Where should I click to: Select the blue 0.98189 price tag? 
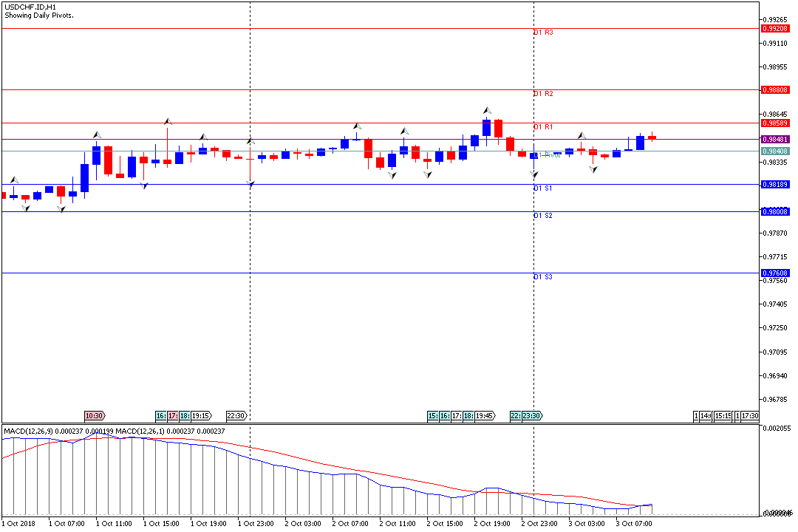tap(775, 185)
